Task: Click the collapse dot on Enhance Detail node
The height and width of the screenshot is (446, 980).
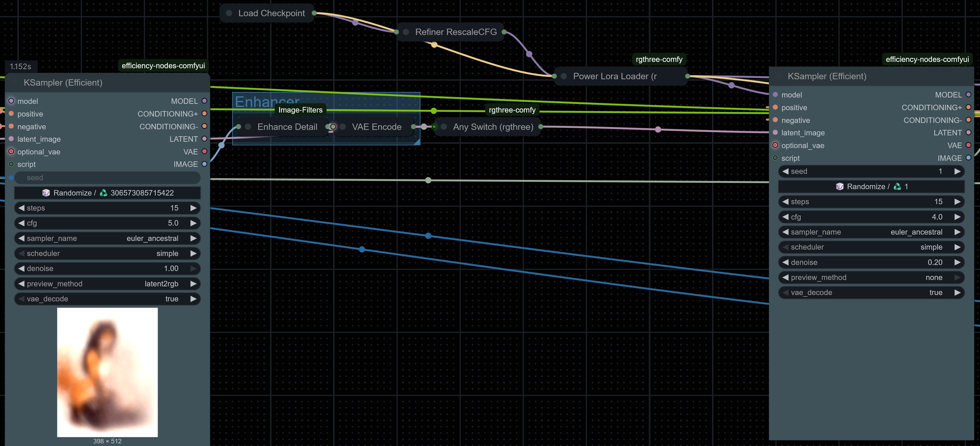Action: [x=248, y=127]
